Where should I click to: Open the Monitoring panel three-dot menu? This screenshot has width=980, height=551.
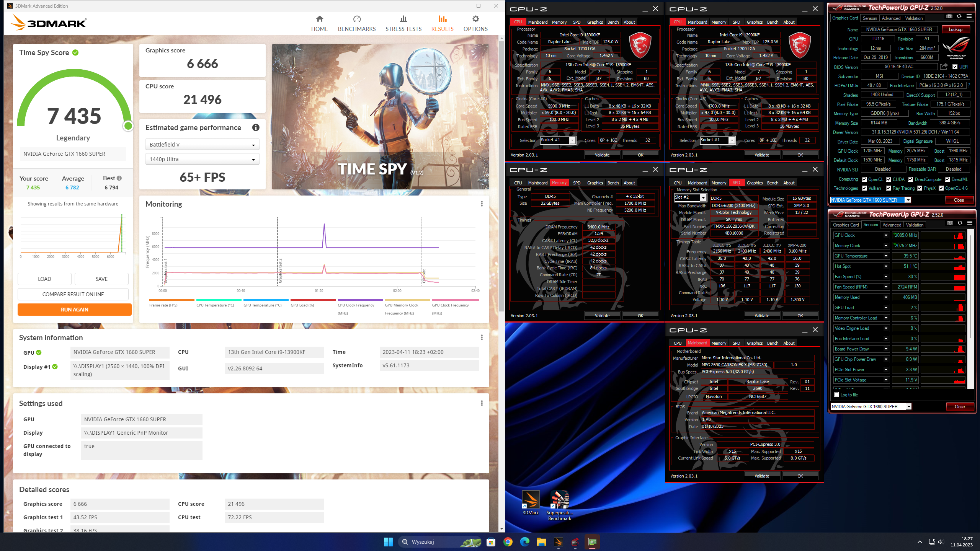tap(482, 204)
